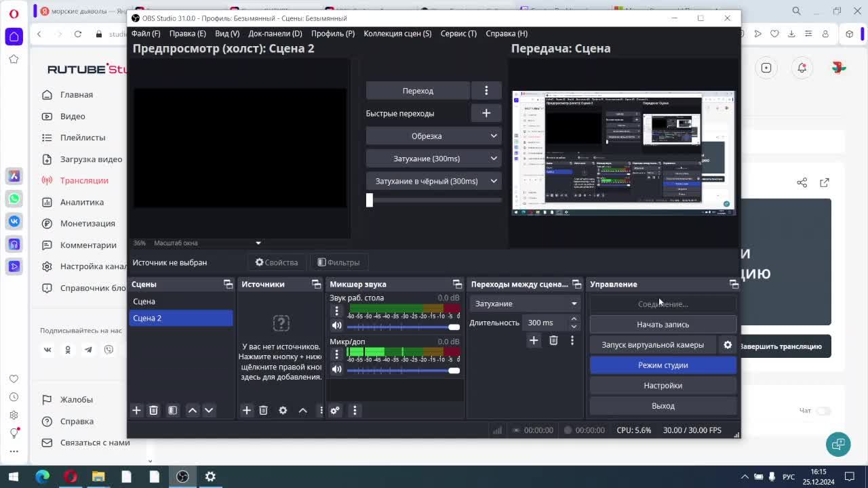Open Фильтры source filters button
This screenshot has height=488, width=868.
338,262
